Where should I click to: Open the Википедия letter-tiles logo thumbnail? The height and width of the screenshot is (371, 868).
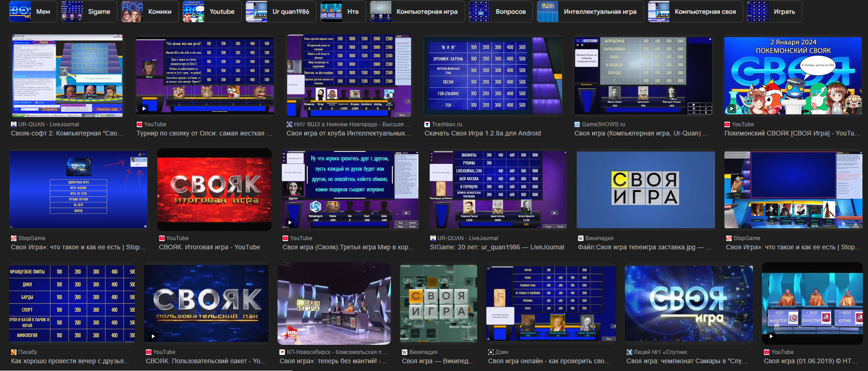click(x=439, y=304)
